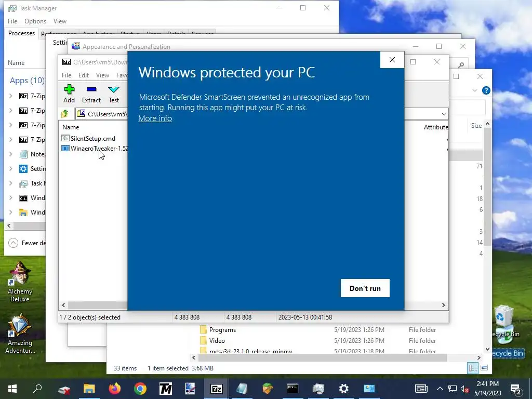Image resolution: width=532 pixels, height=399 pixels.
Task: Expand the Task Manager process row
Action: pos(11,183)
